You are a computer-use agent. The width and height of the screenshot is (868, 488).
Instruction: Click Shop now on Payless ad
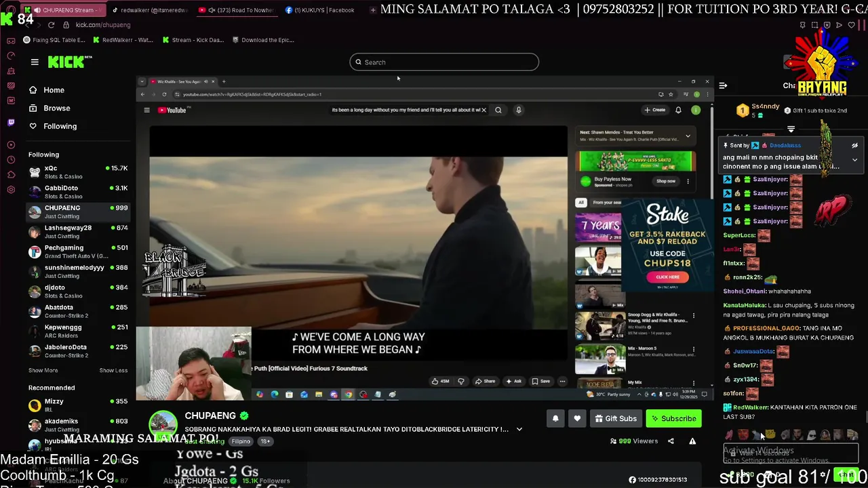(x=666, y=181)
